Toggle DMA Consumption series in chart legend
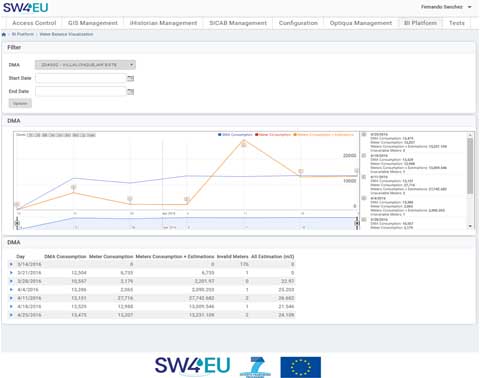Screen dimensions: 480x378 (235, 135)
